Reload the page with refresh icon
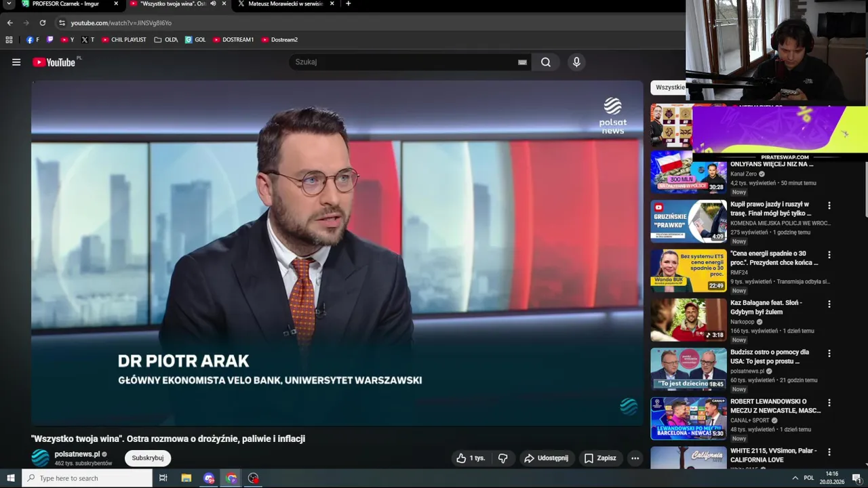The height and width of the screenshot is (488, 868). [42, 22]
